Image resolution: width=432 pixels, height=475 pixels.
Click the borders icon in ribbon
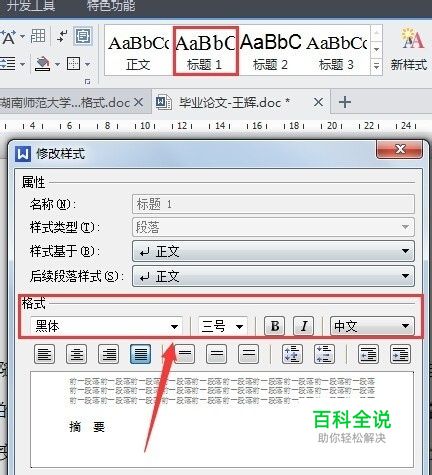click(73, 63)
